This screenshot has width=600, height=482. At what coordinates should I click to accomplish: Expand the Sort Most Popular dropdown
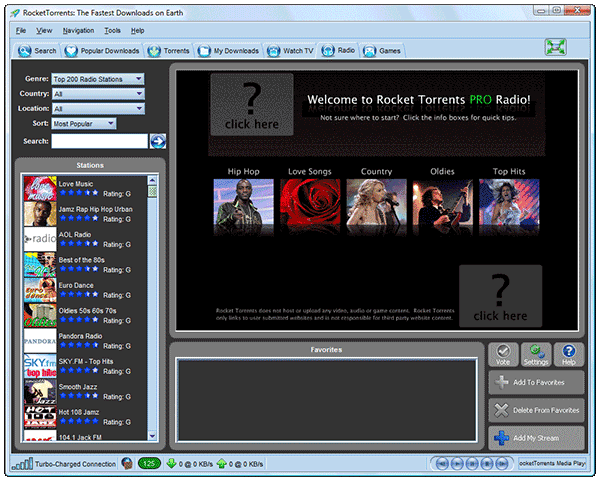coord(84,124)
